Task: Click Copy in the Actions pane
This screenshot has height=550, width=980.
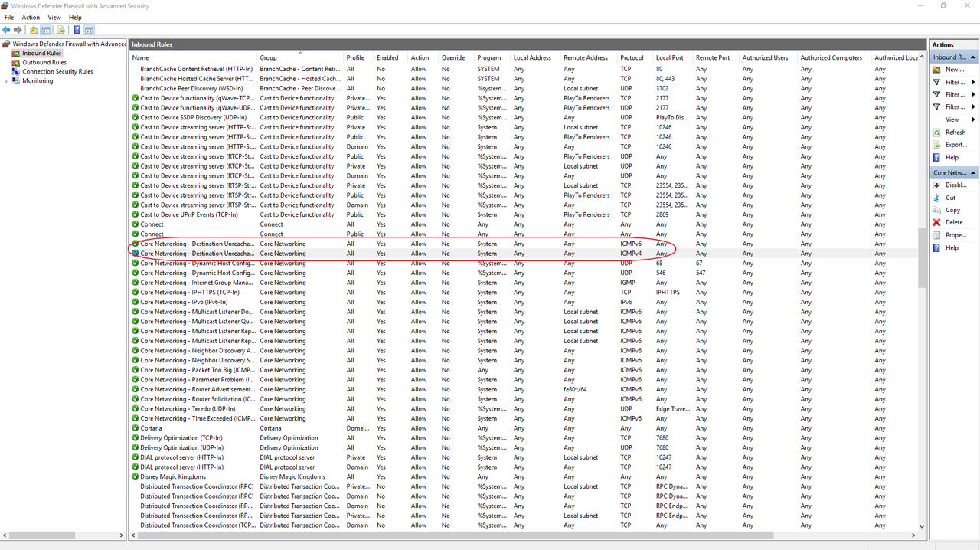Action: click(952, 210)
